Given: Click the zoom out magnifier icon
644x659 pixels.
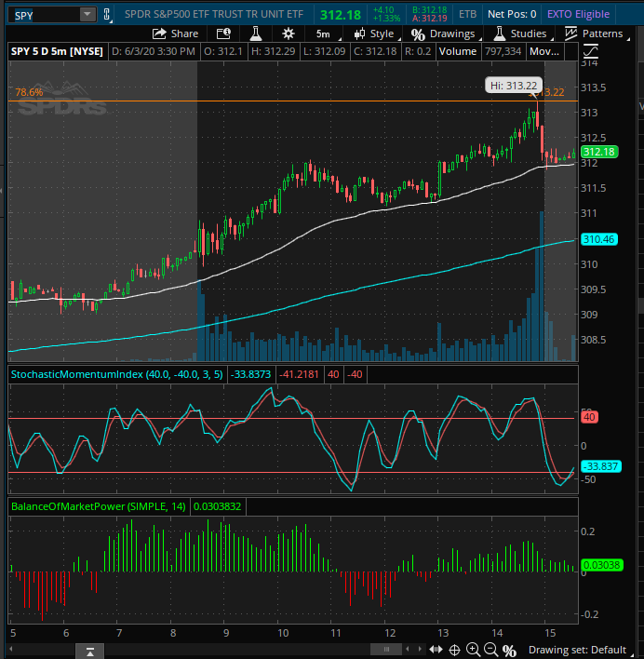Looking at the screenshot, I should (x=490, y=650).
